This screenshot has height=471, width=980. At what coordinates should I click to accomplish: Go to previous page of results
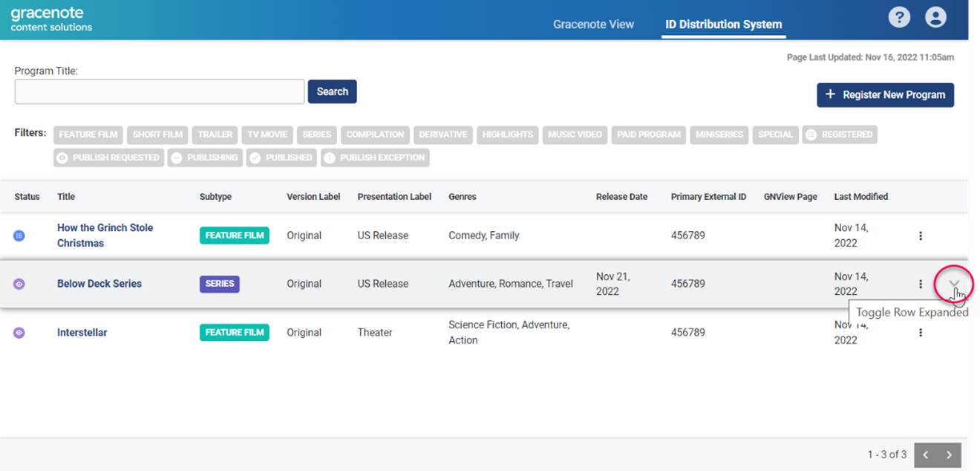926,455
